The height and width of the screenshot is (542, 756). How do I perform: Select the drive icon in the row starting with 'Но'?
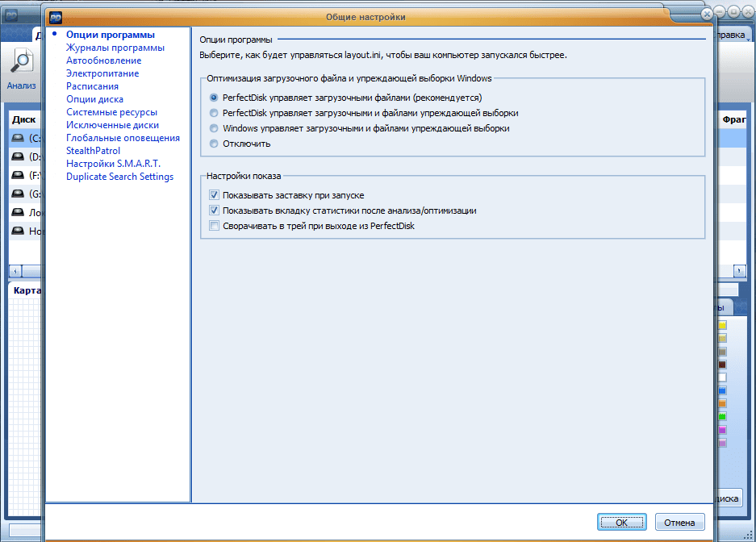pos(18,231)
